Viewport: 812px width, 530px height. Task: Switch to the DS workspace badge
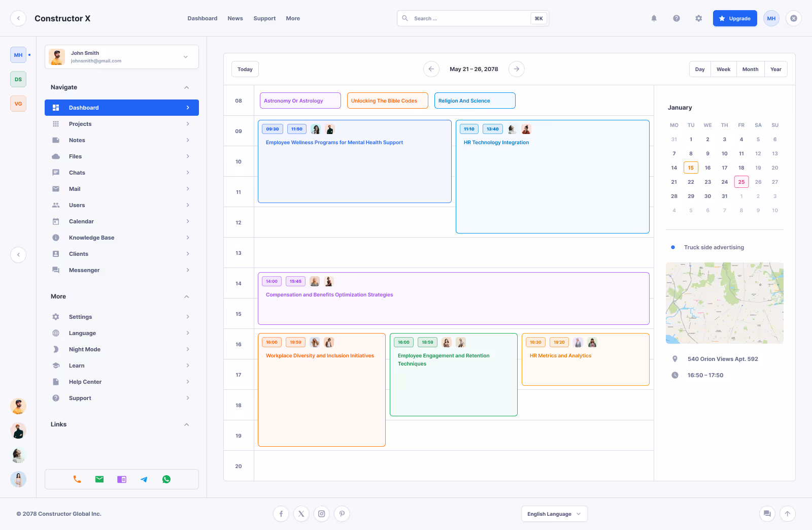click(x=18, y=79)
